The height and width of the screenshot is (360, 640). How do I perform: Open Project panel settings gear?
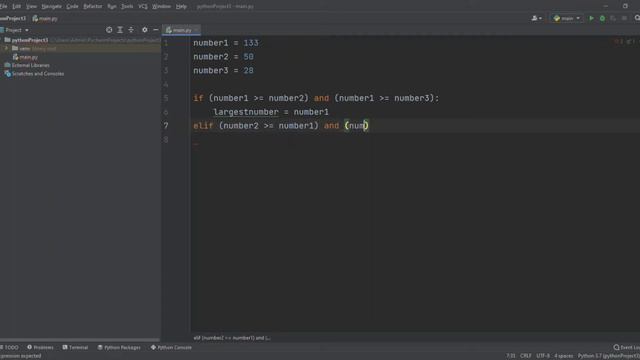coord(144,30)
